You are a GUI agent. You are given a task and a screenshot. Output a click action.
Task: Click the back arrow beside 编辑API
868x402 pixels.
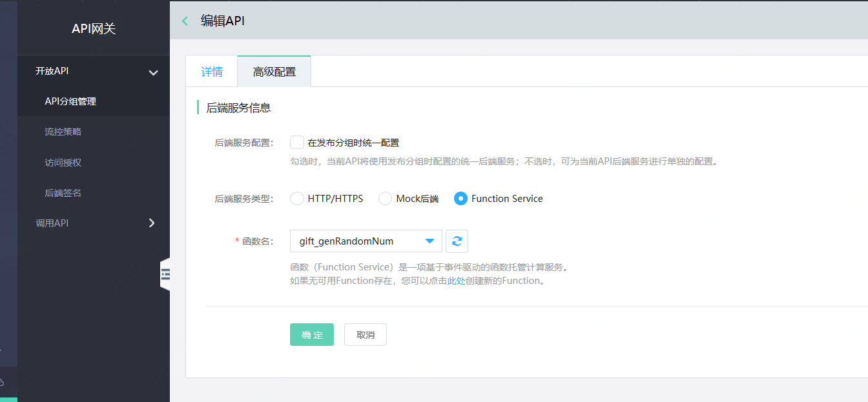(x=185, y=21)
